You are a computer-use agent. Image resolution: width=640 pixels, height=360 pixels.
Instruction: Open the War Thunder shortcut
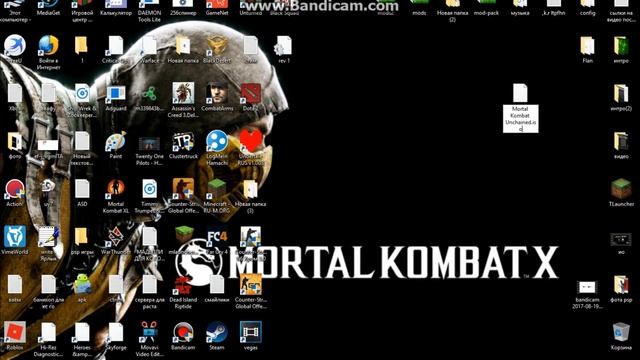116,237
